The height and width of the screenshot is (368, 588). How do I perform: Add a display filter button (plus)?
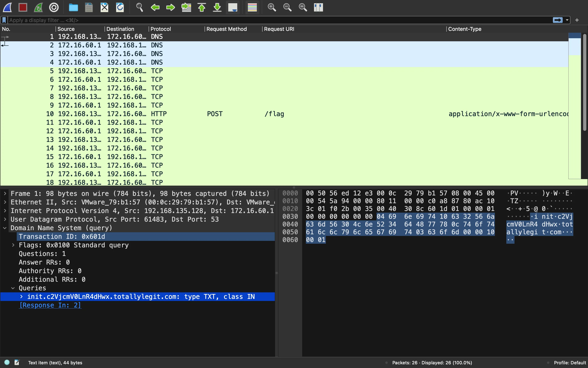pyautogui.click(x=577, y=20)
